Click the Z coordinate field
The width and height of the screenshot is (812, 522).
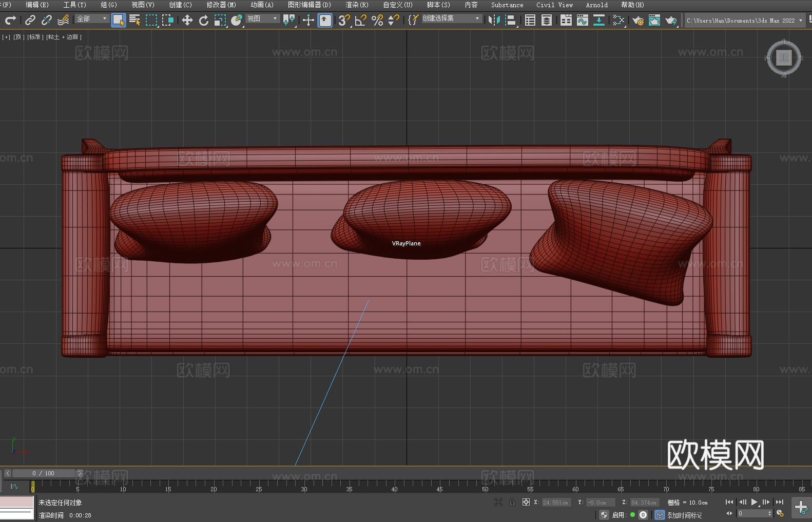coord(645,502)
